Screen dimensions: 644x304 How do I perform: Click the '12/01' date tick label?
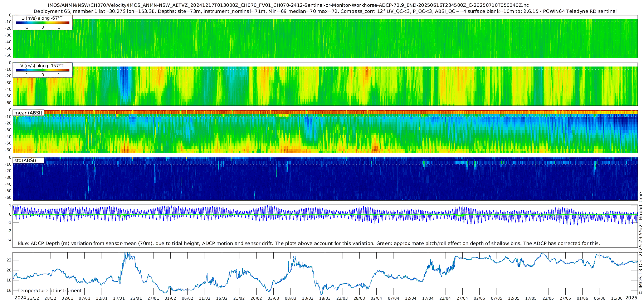click(102, 298)
